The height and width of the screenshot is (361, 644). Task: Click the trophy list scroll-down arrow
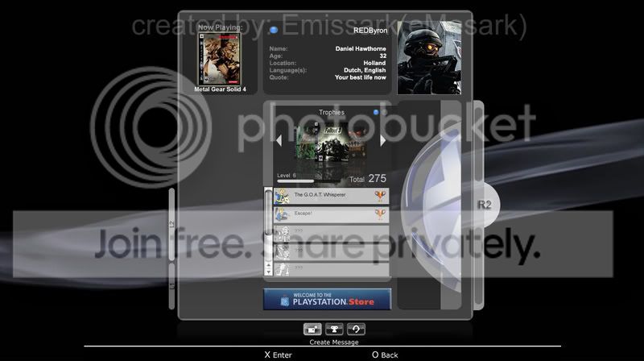[268, 272]
